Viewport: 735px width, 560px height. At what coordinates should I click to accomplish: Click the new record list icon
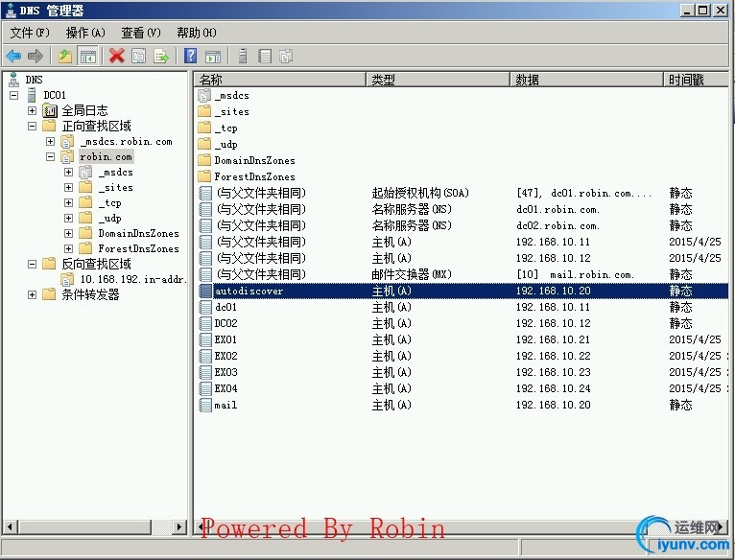point(265,57)
